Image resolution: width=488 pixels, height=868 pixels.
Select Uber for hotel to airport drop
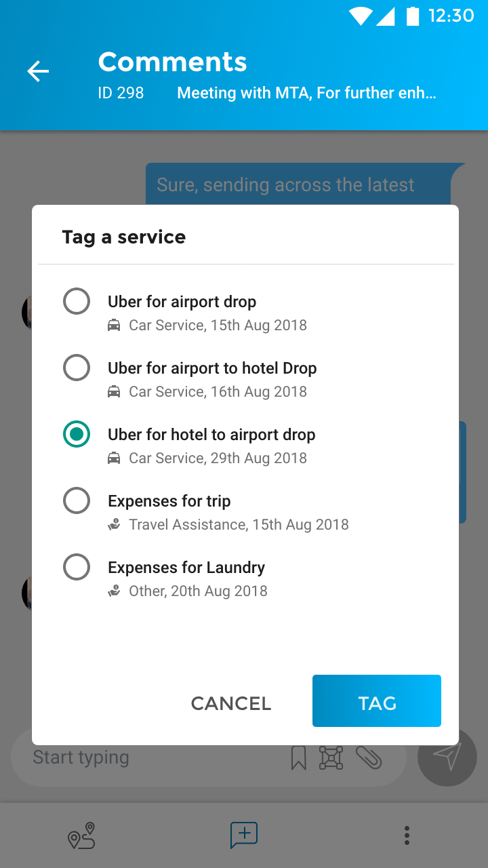tap(77, 435)
